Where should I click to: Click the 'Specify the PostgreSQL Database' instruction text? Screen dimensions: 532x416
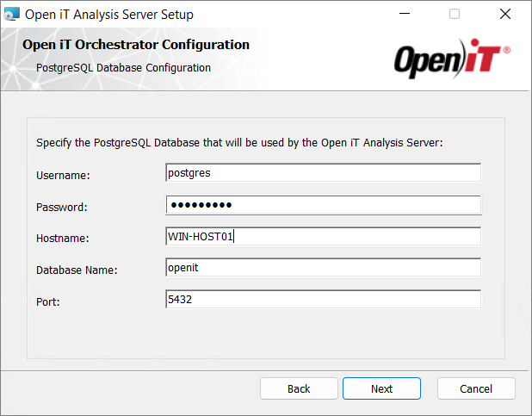coord(239,143)
